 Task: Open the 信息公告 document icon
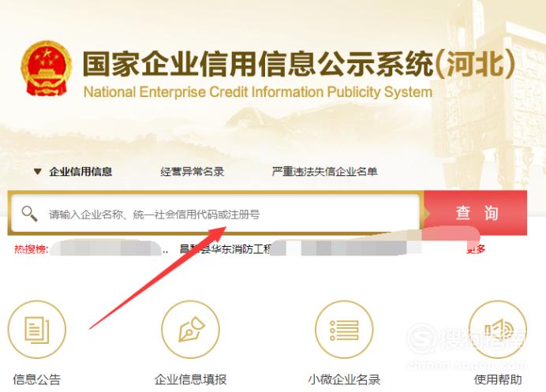(37, 330)
